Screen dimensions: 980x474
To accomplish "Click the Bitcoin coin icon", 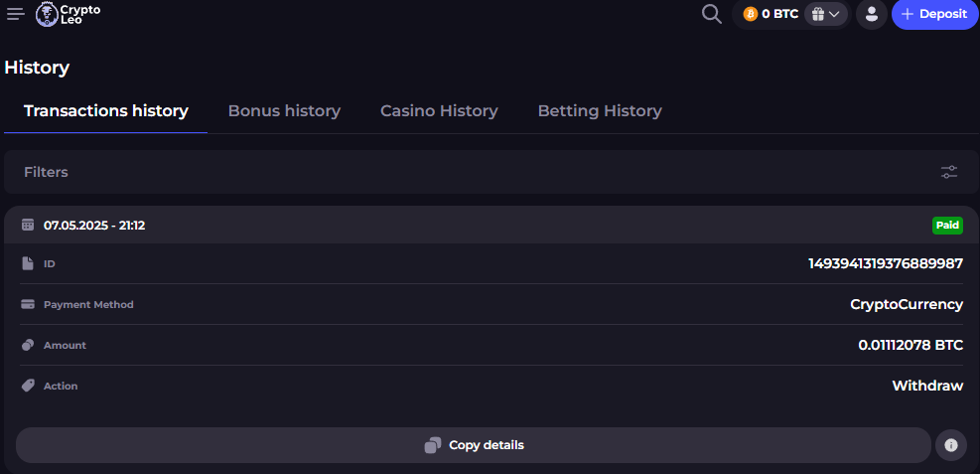I will [x=751, y=14].
